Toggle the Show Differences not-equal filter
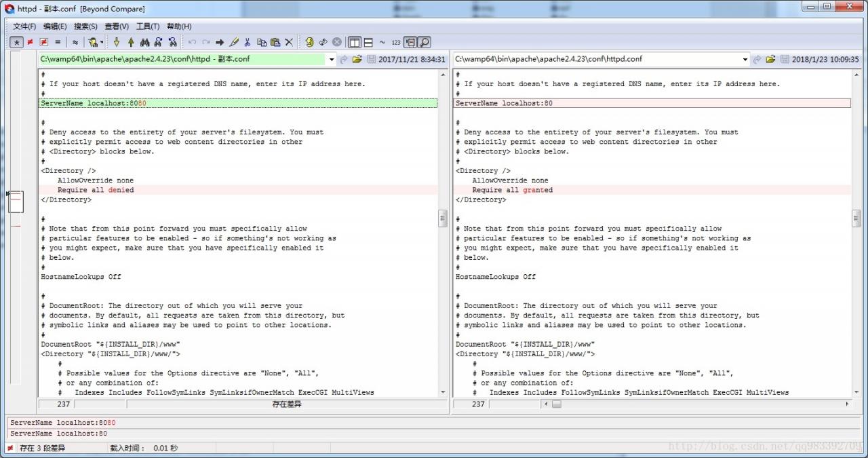Image resolution: width=868 pixels, height=458 pixels. 30,42
